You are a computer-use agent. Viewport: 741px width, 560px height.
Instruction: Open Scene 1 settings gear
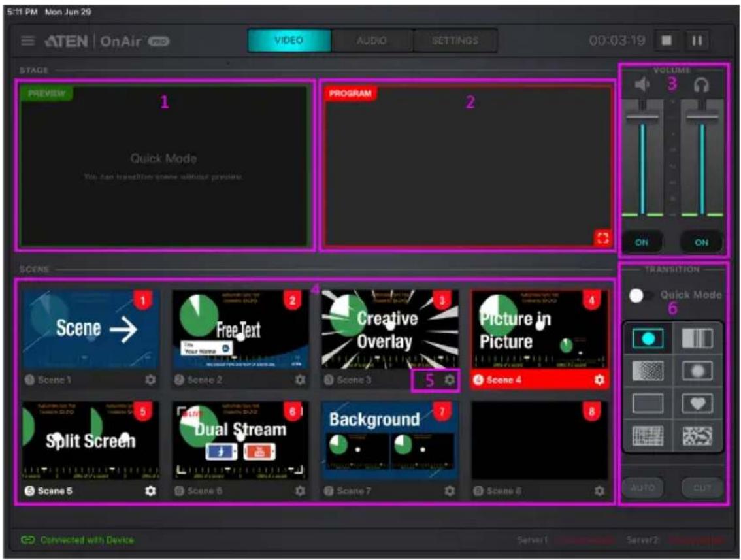(x=150, y=380)
